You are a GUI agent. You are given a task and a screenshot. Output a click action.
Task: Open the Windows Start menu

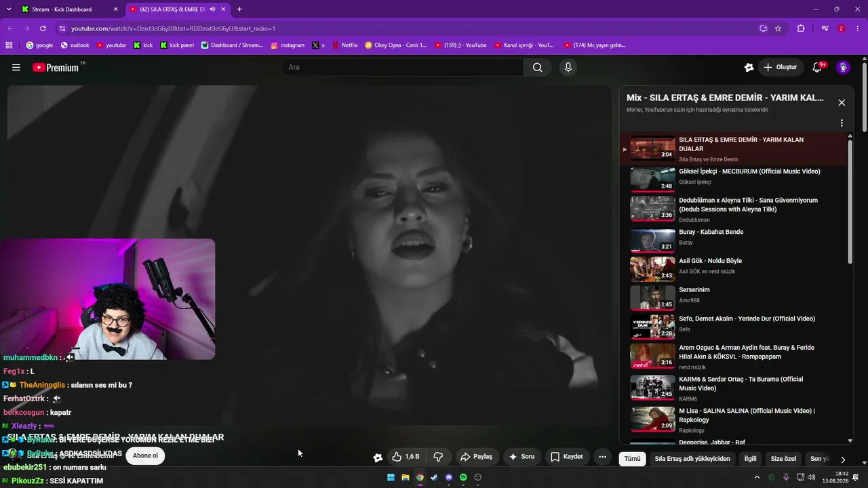pos(391,477)
